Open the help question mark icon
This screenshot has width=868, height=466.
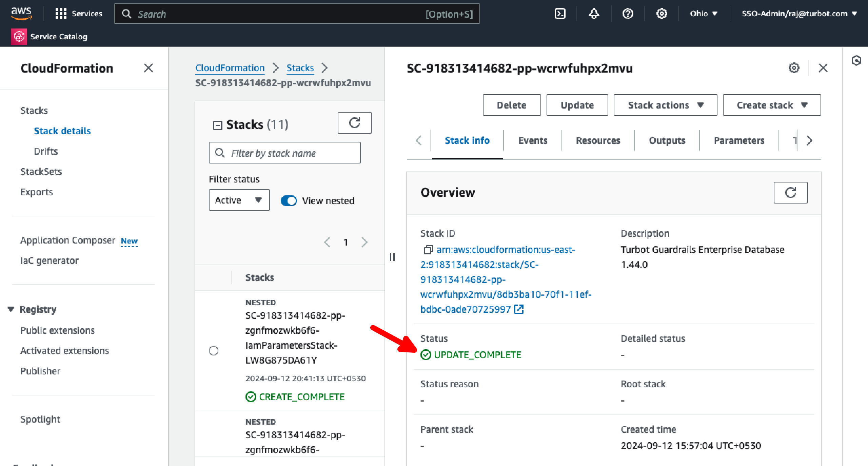pyautogui.click(x=628, y=14)
